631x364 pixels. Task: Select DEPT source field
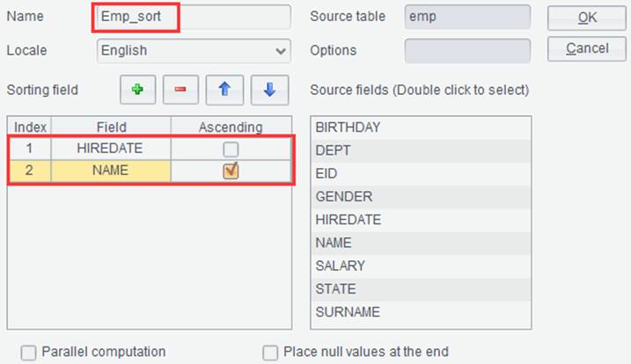tap(421, 151)
